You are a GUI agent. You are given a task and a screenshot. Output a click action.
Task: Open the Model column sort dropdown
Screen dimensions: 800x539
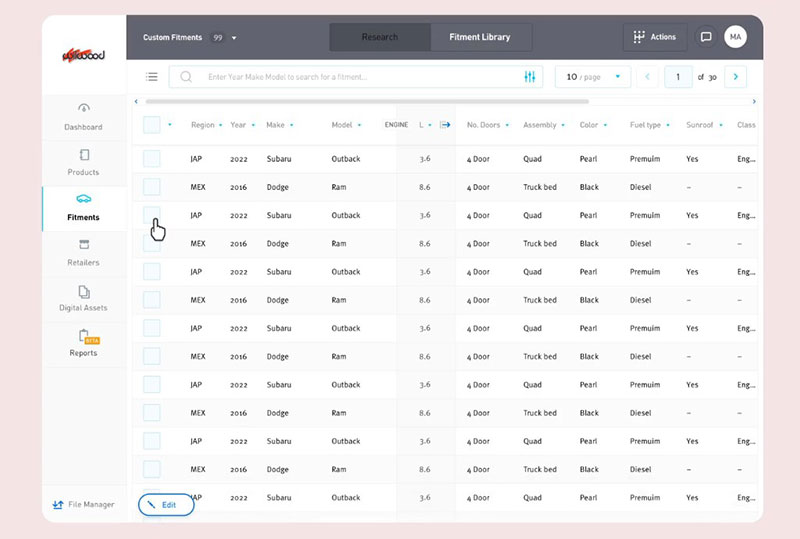(359, 125)
